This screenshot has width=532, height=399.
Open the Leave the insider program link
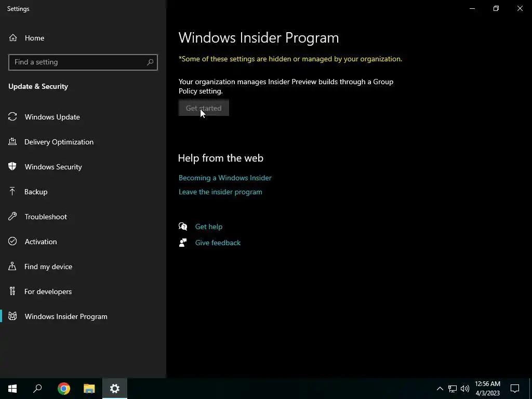pyautogui.click(x=220, y=192)
